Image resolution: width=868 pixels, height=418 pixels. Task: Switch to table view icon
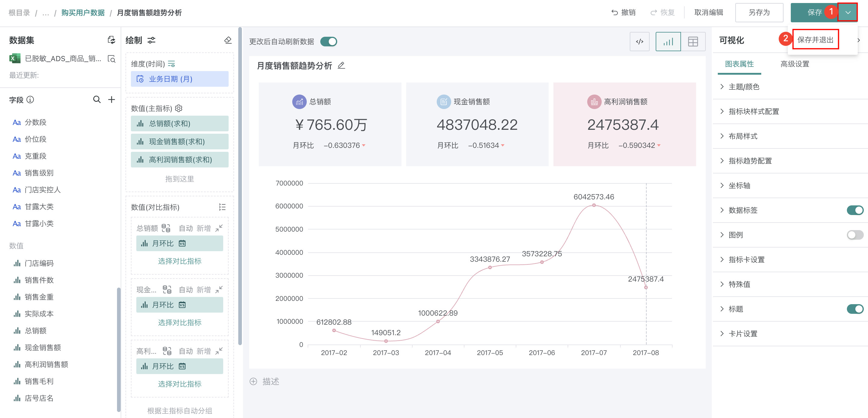click(x=692, y=42)
